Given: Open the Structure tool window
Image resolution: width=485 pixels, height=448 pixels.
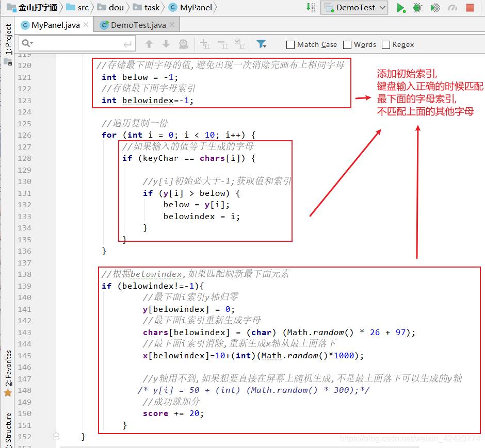Looking at the screenshot, I should pyautogui.click(x=8, y=429).
